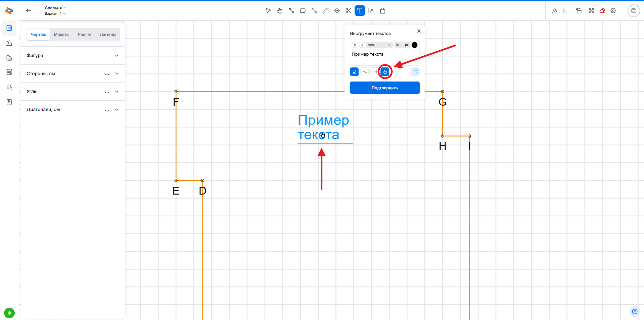Viewport: 644px width, 320px height.
Task: Save the drawing with the floppy disk icon
Action: (x=634, y=11)
